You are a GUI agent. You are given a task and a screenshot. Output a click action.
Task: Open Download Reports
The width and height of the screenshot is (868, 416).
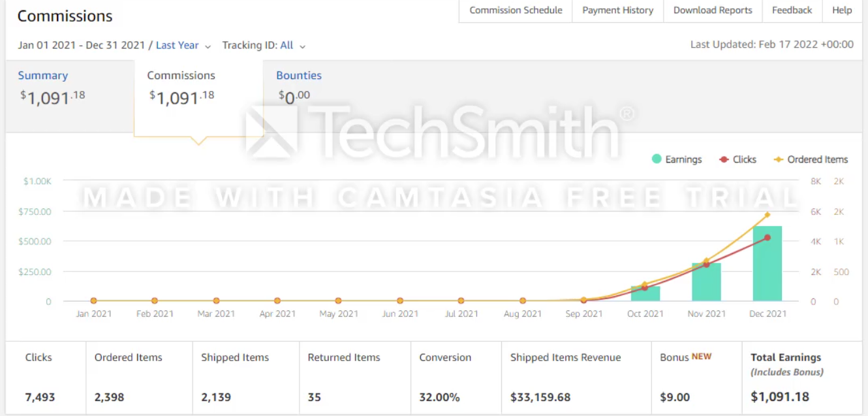713,10
